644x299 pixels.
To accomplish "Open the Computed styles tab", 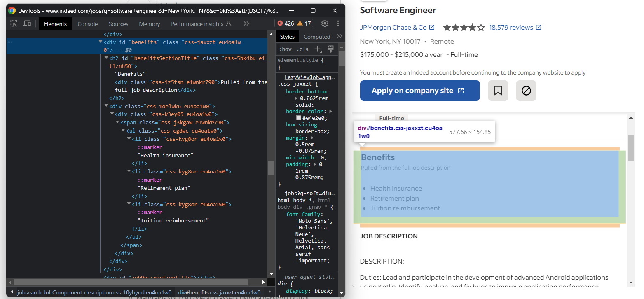I will [317, 37].
